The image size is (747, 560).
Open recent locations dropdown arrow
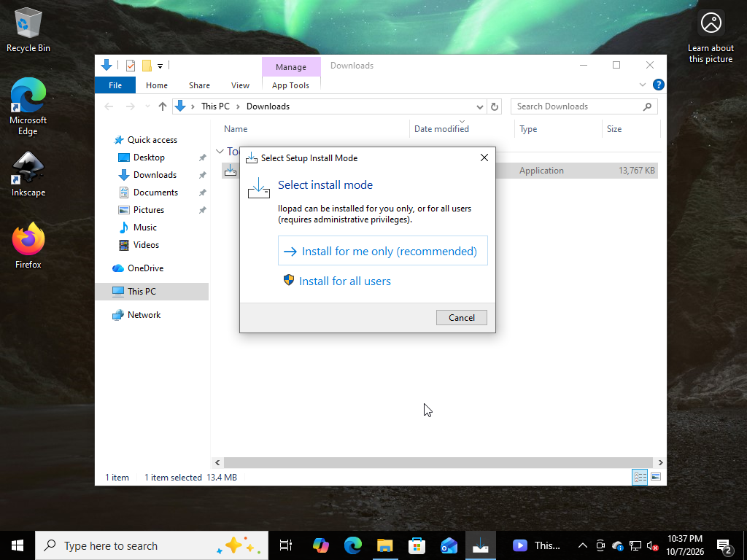[x=147, y=106]
